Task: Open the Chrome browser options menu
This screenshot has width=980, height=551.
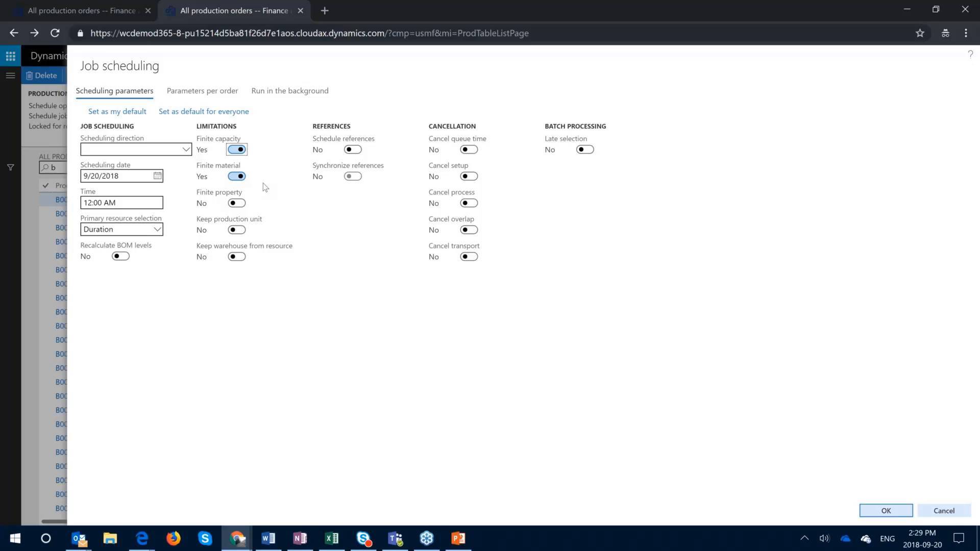Action: coord(965,33)
